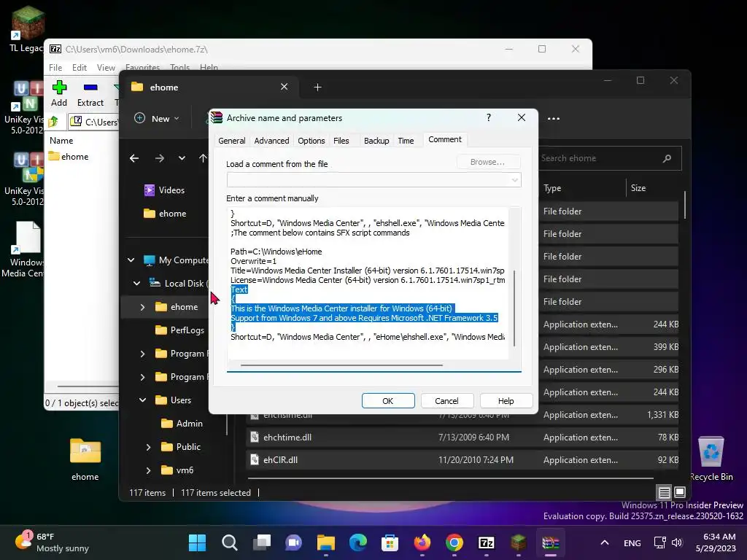The width and height of the screenshot is (747, 560).
Task: Open the recent locations chevron in Explorer
Action: (182, 158)
